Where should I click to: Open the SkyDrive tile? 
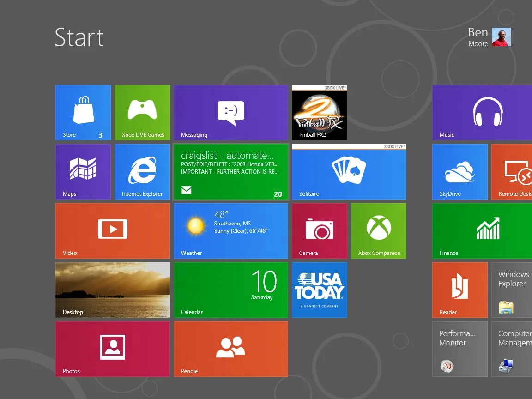pyautogui.click(x=460, y=172)
